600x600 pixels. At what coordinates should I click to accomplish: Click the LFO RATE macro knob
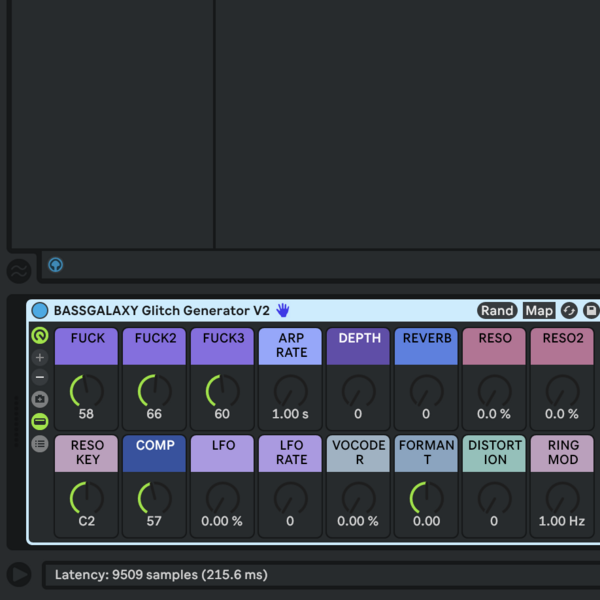(290, 498)
